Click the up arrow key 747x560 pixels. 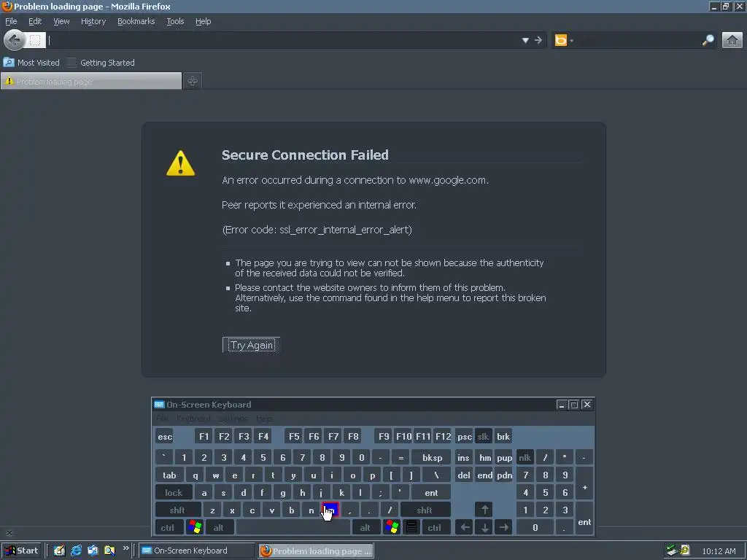pyautogui.click(x=484, y=510)
